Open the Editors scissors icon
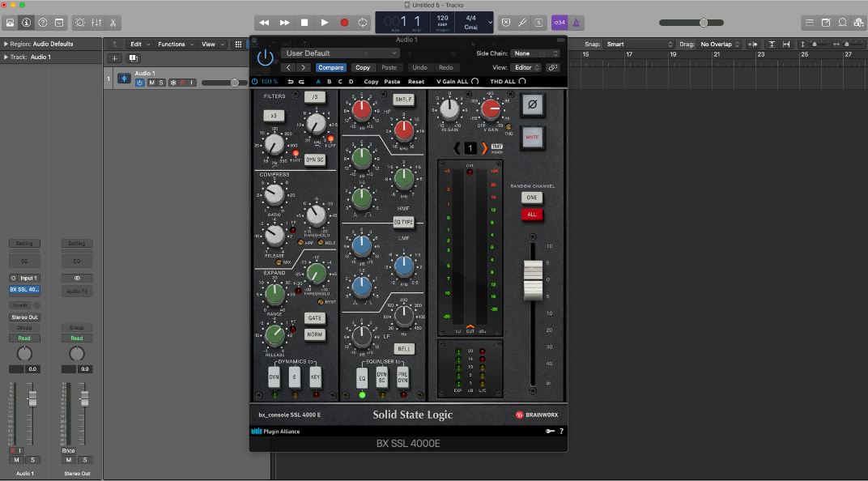The width and height of the screenshot is (868, 481). tap(113, 23)
